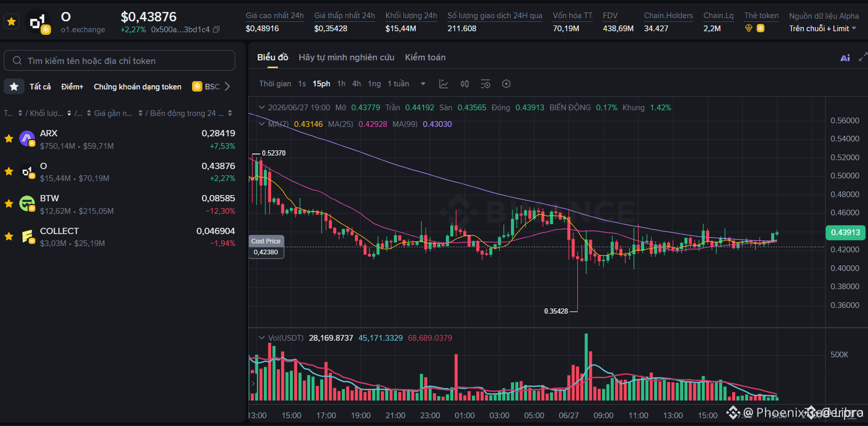Switch to the Tất cả tab
The image size is (868, 426).
click(40, 86)
